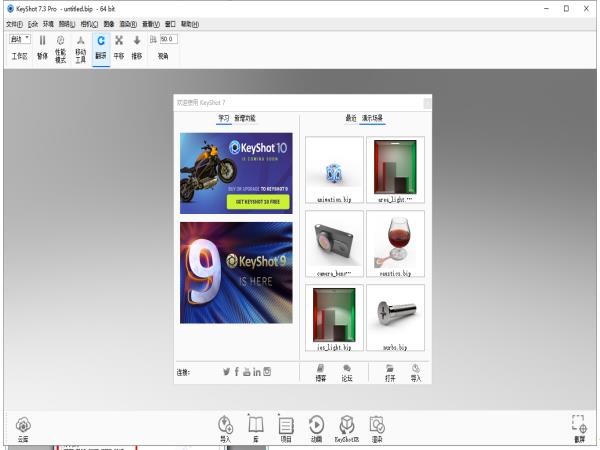The image size is (600, 450).
Task: Open the 窗口 menu
Action: click(x=170, y=24)
